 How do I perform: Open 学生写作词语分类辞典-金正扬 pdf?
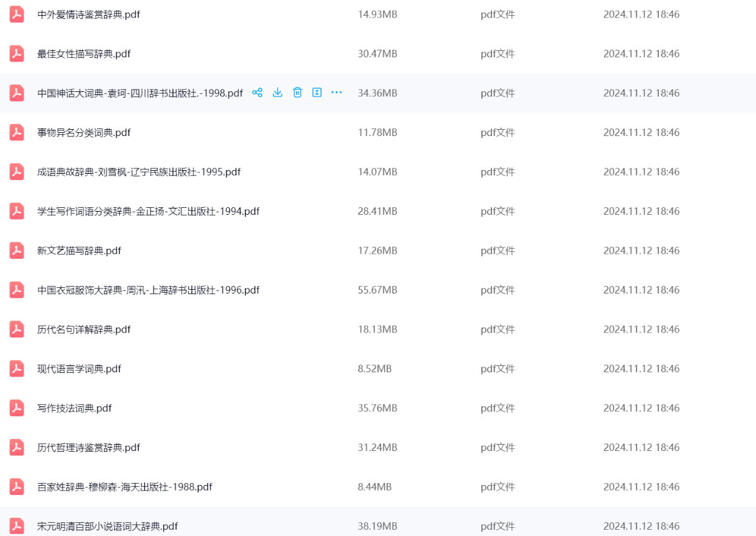pyautogui.click(x=148, y=212)
